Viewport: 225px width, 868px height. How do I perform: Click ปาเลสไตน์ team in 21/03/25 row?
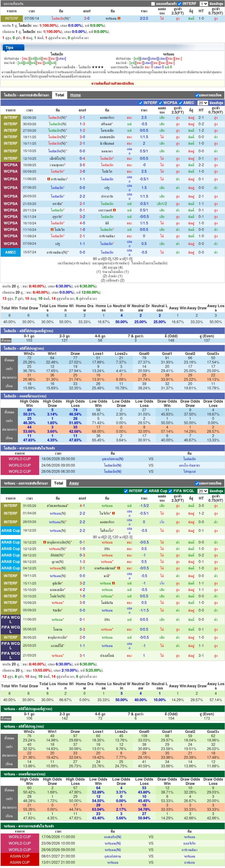coord(107,655)
